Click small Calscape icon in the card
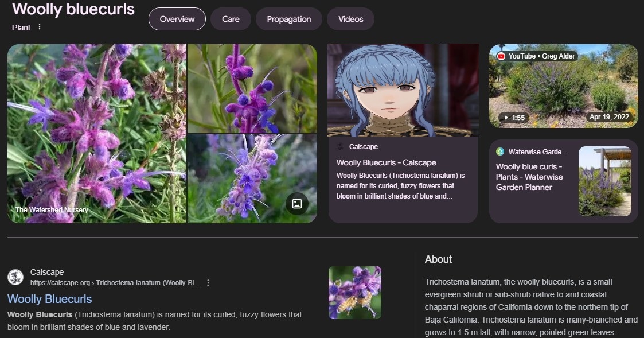The image size is (644, 338). point(340,147)
